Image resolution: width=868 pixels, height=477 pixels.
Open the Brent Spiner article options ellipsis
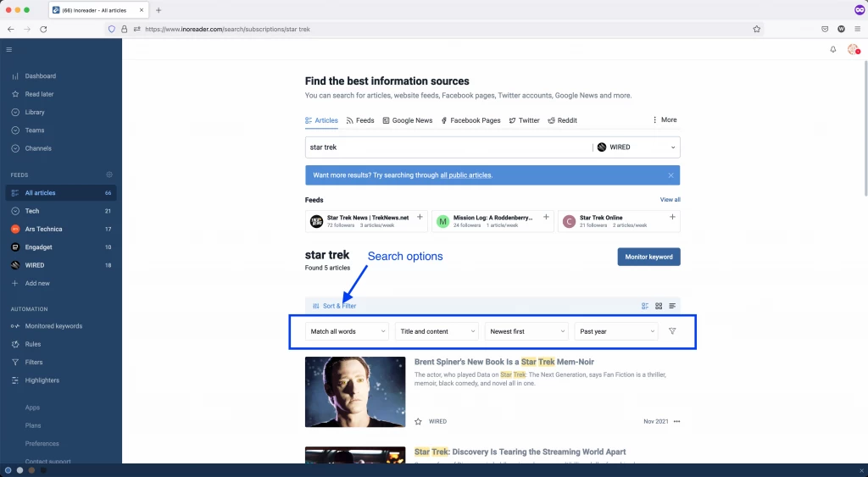tap(676, 422)
